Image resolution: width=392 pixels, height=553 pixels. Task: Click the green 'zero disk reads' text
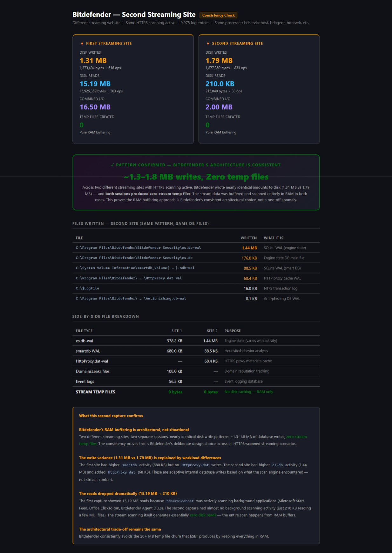coord(203,515)
